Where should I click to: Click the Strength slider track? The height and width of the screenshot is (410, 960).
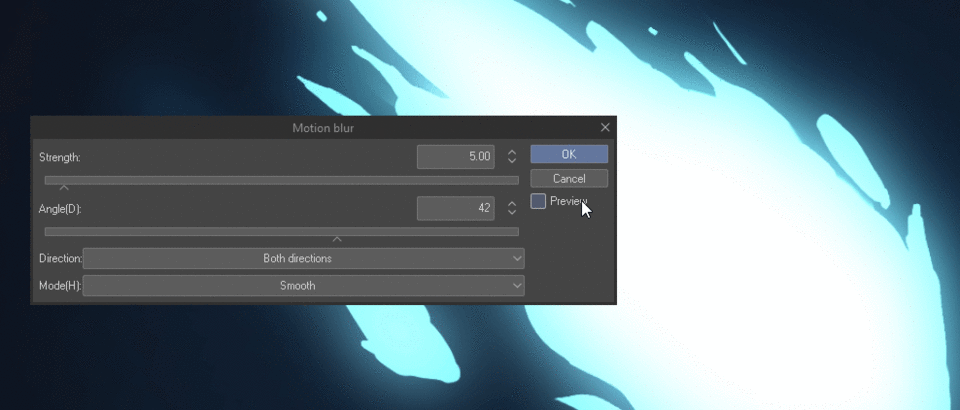coord(282,180)
